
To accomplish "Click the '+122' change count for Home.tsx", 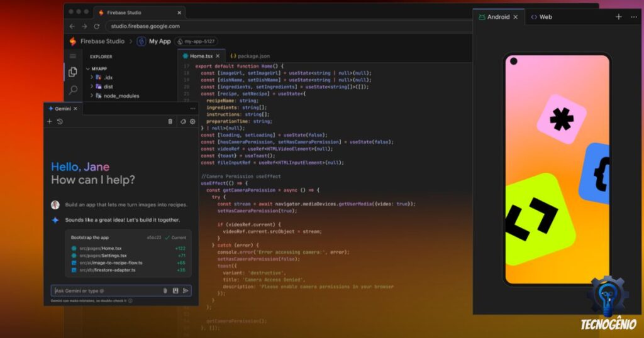I will (x=180, y=248).
